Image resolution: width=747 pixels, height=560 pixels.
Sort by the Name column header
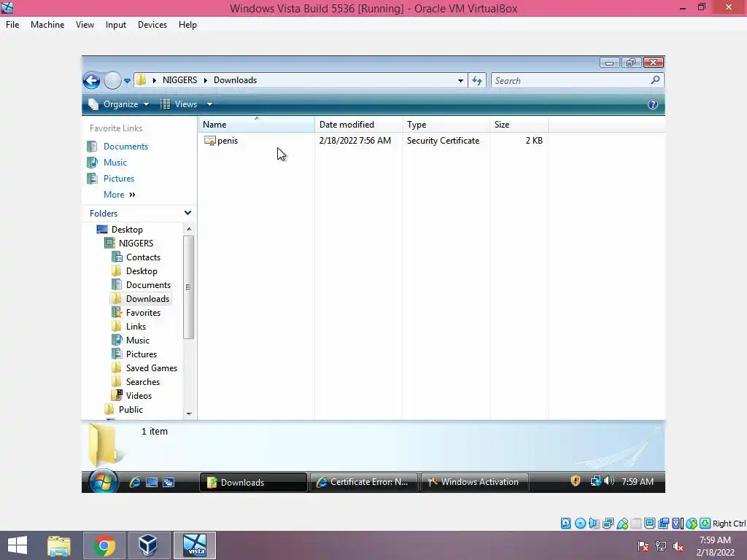pos(256,124)
